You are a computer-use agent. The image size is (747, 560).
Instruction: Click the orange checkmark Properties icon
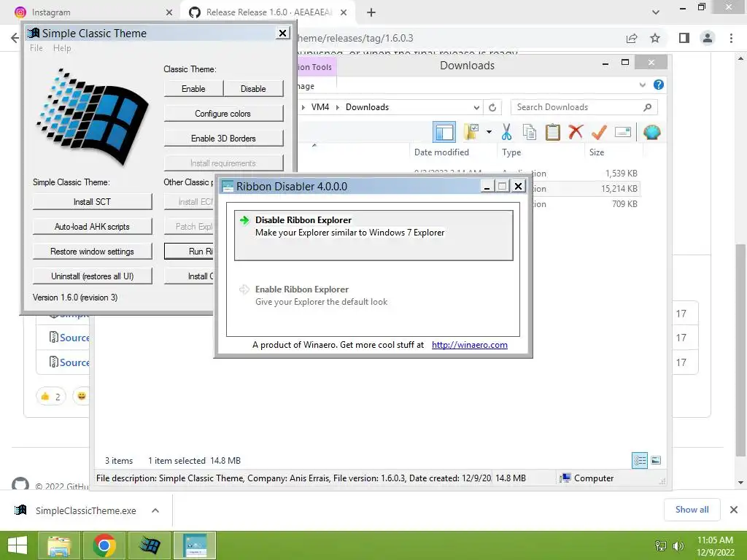599,132
